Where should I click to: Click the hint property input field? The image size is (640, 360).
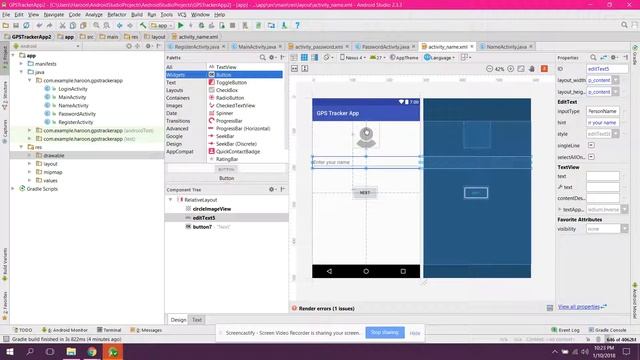coord(603,122)
